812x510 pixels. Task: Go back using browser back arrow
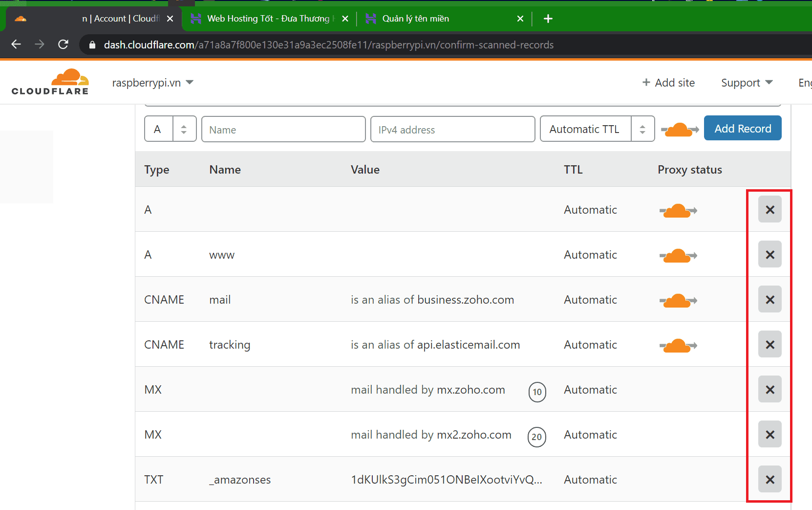click(16, 44)
